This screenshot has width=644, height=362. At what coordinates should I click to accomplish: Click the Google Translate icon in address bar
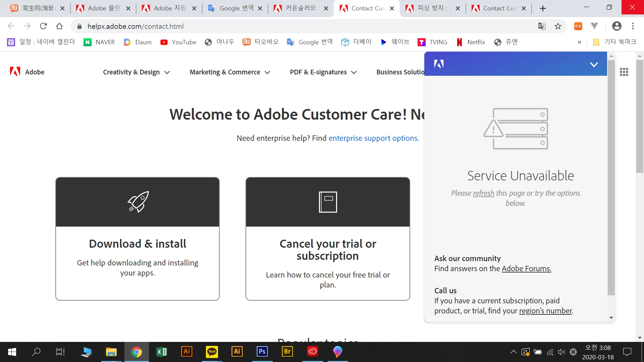(x=541, y=26)
